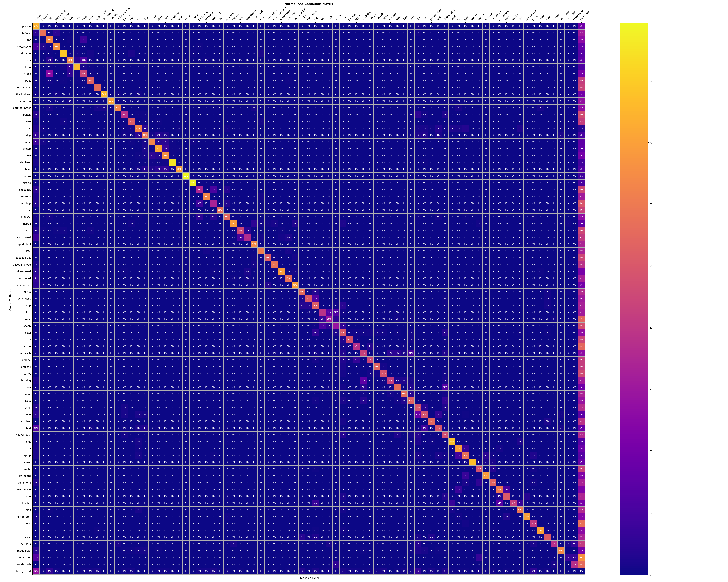The width and height of the screenshot is (728, 582).
Task: Click the "tennis racket" row label on the left axis
Action: (x=23, y=285)
